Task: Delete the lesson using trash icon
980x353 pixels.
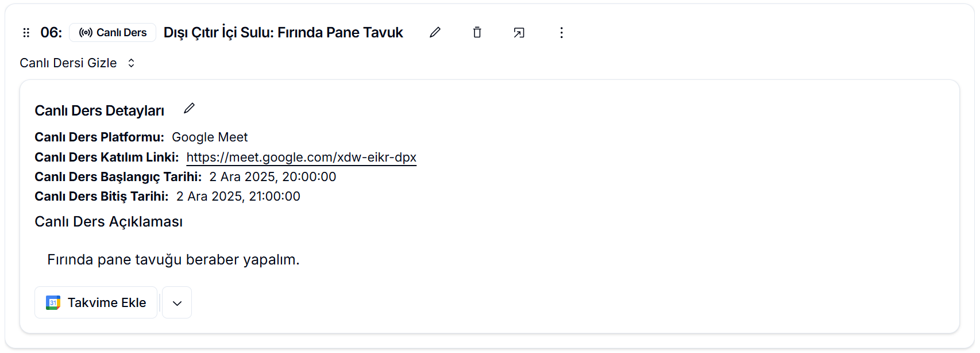Action: pos(477,33)
